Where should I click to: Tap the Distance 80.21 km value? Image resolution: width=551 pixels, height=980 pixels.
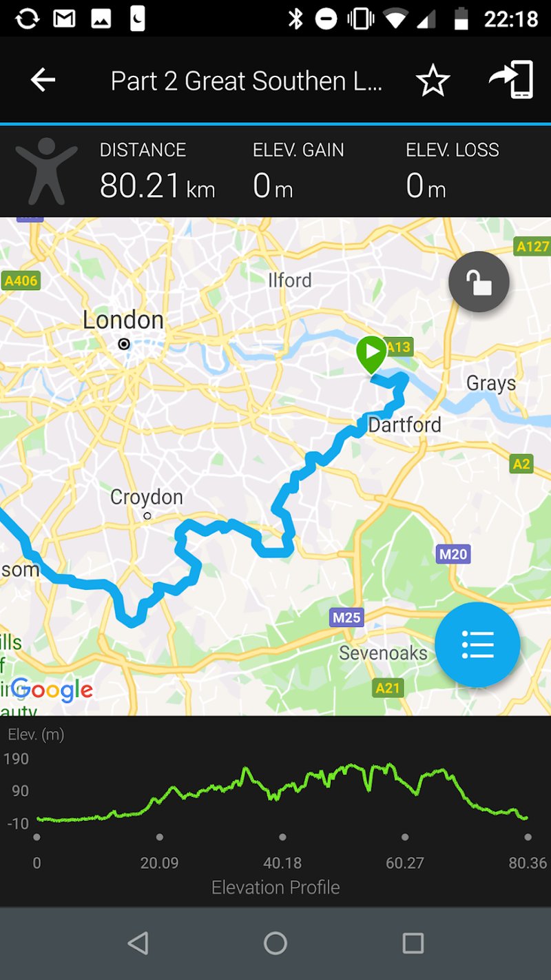[x=157, y=185]
